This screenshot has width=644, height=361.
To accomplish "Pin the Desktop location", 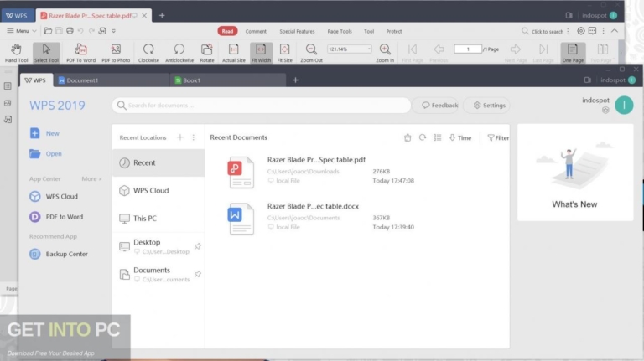I will [x=198, y=246].
